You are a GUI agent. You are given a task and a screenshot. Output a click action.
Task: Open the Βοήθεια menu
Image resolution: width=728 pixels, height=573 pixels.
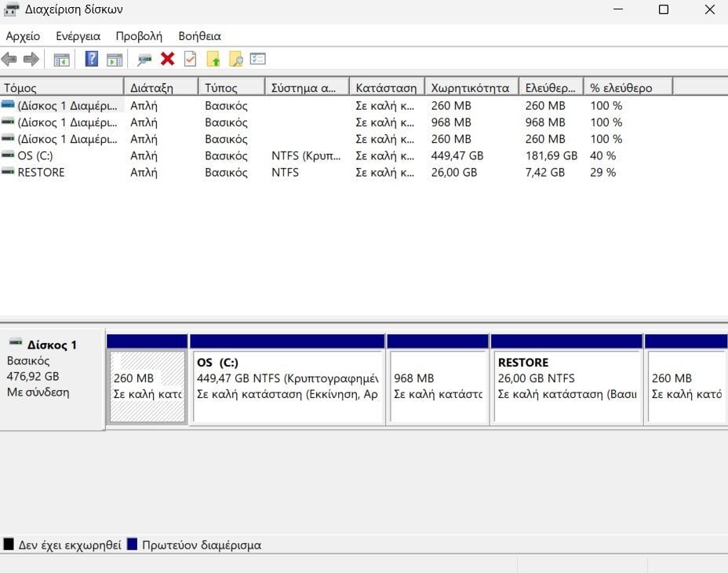199,36
